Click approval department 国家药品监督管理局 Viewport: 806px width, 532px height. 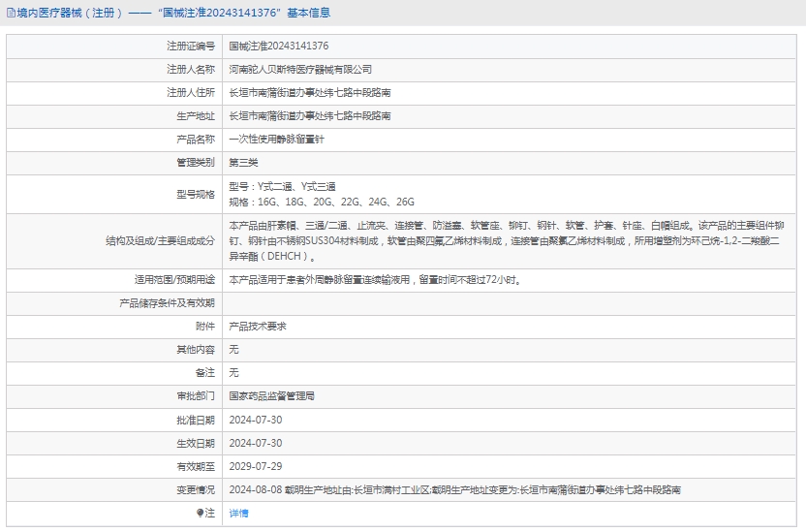271,395
